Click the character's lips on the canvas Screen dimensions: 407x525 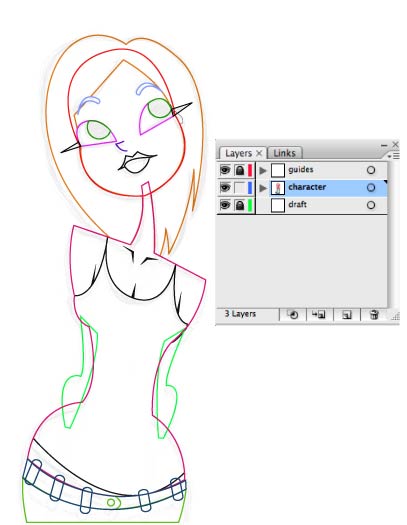137,162
